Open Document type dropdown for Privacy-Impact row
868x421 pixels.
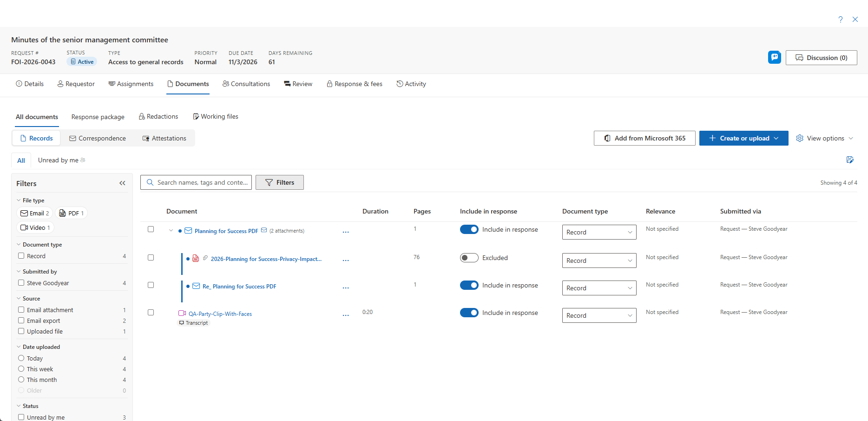tap(599, 261)
